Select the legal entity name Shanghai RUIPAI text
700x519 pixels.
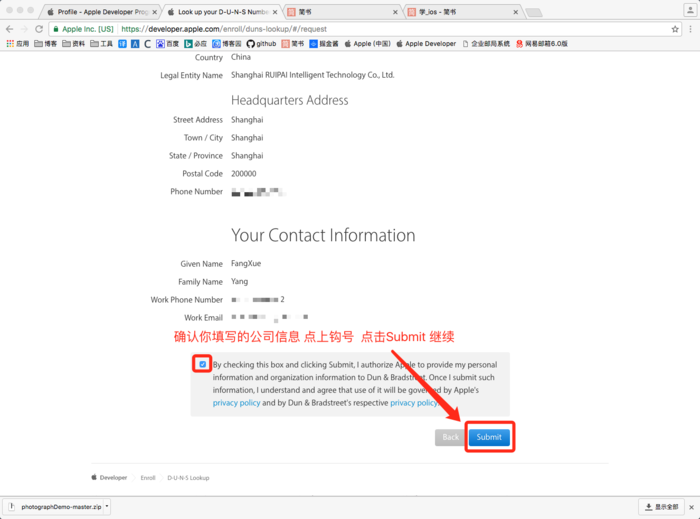coord(312,75)
